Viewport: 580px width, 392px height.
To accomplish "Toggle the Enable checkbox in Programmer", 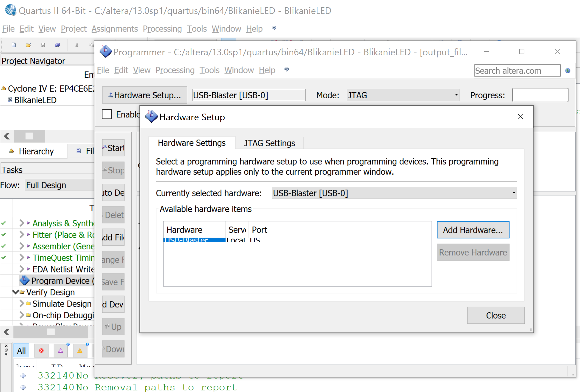I will (x=107, y=114).
